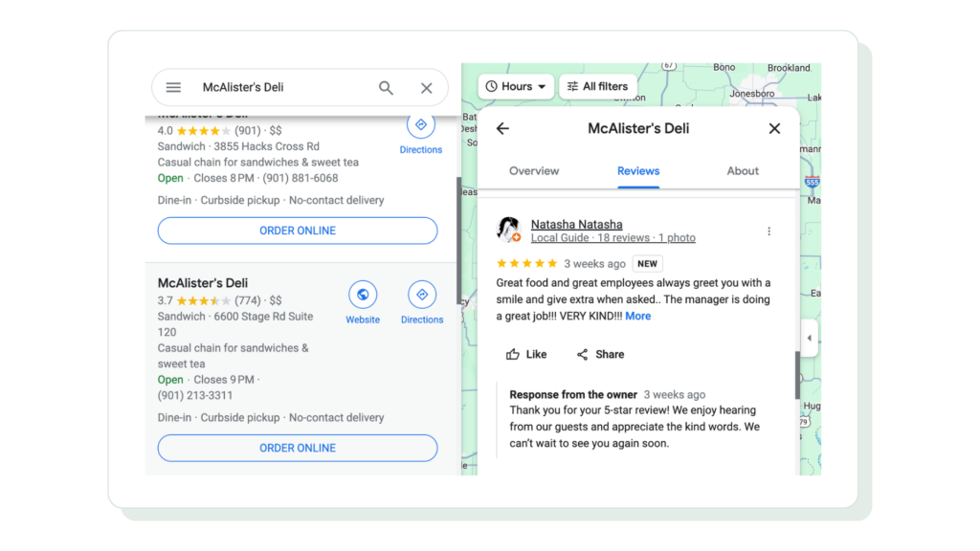Share Natasha's review
Viewport: 980px width, 551px height.
click(x=600, y=354)
